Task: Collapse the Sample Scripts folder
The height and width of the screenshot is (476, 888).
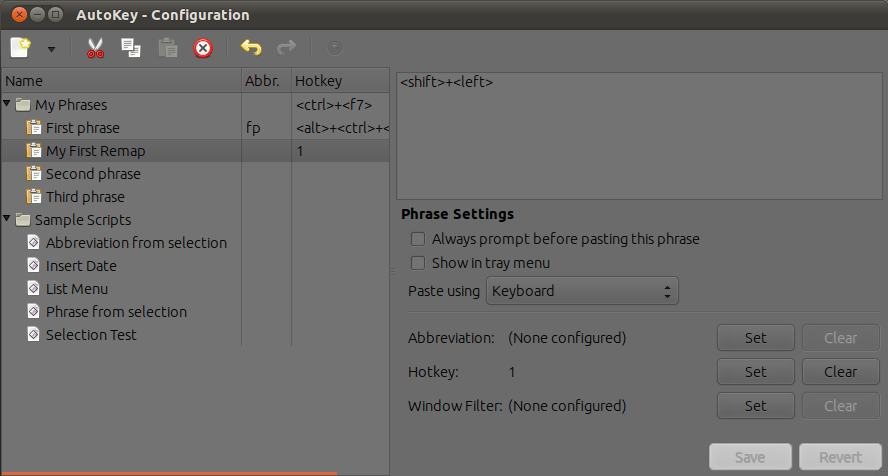Action: [7, 218]
